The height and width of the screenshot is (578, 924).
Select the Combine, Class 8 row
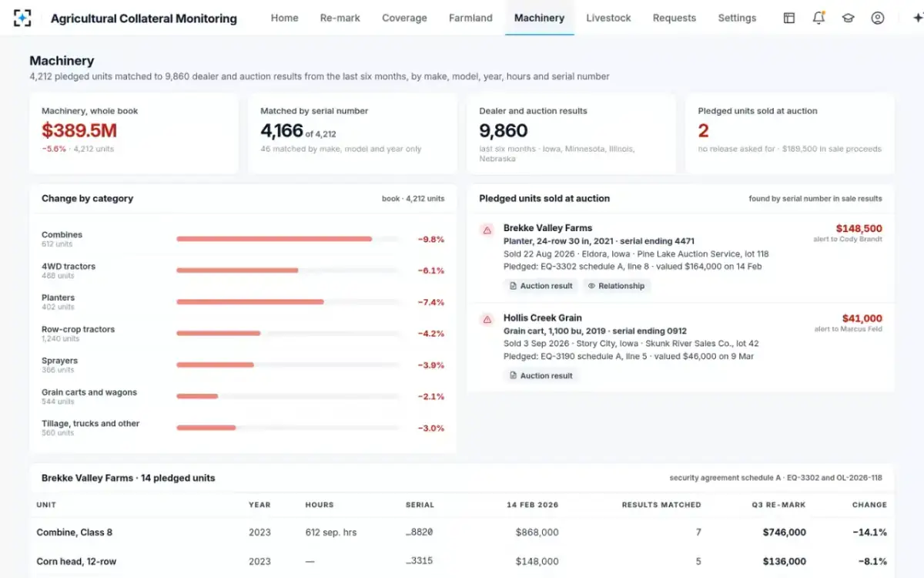click(x=462, y=532)
